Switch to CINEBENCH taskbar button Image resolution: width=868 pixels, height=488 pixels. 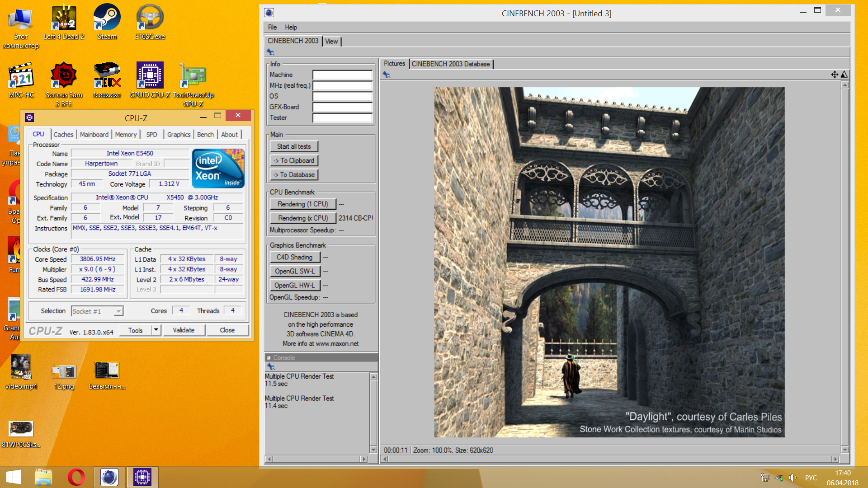tap(109, 477)
